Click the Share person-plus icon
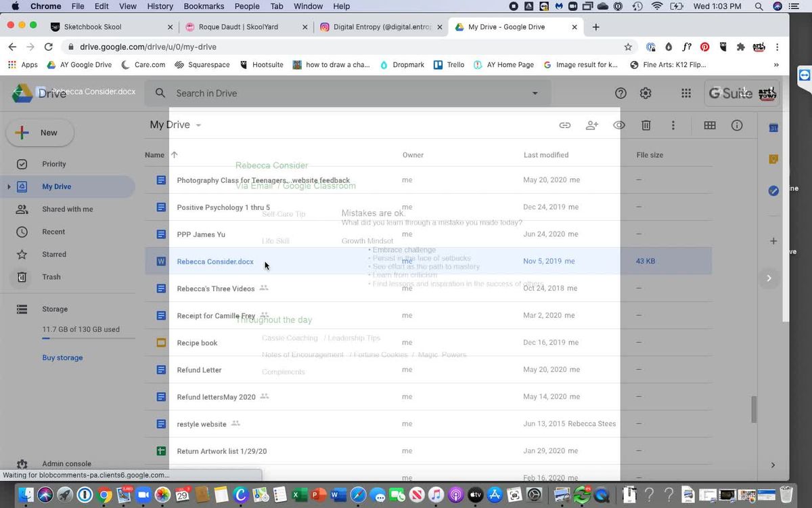Screen dimensions: 812x508 [x=592, y=125]
